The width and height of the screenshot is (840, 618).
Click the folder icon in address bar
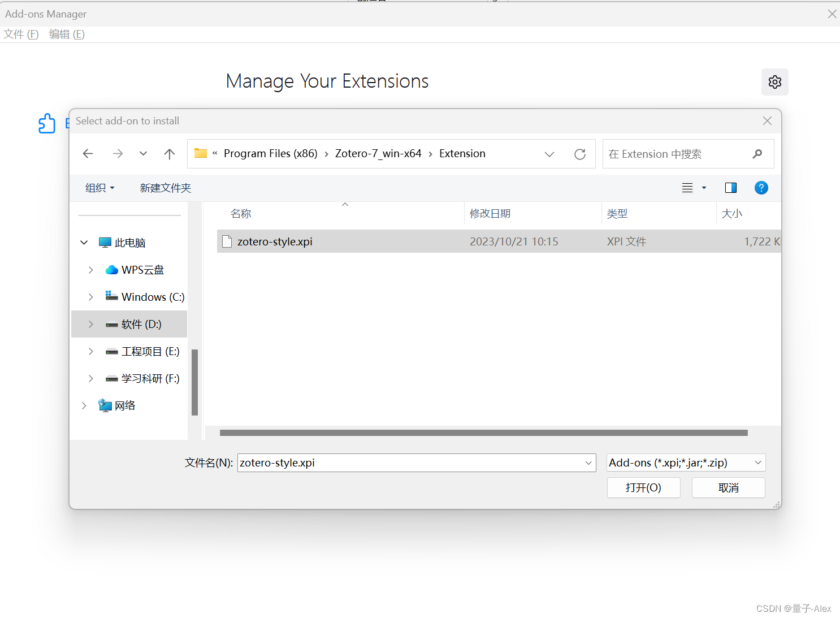coord(200,153)
